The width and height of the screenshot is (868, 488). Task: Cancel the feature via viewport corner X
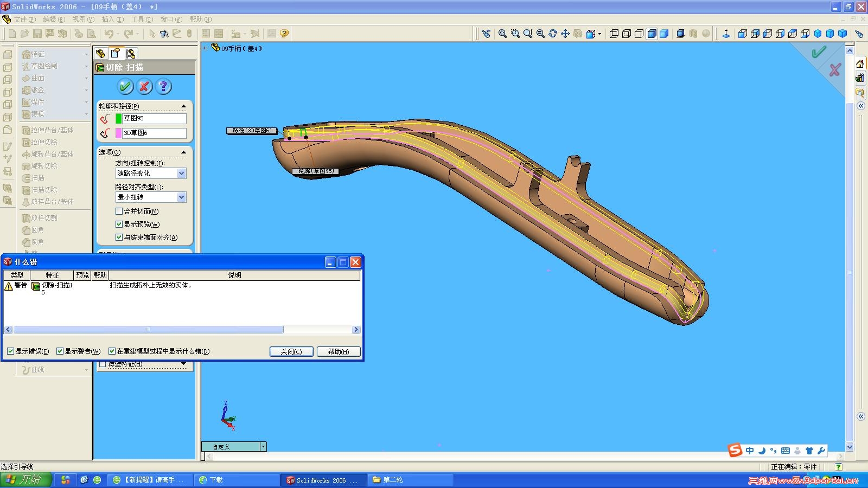(835, 69)
